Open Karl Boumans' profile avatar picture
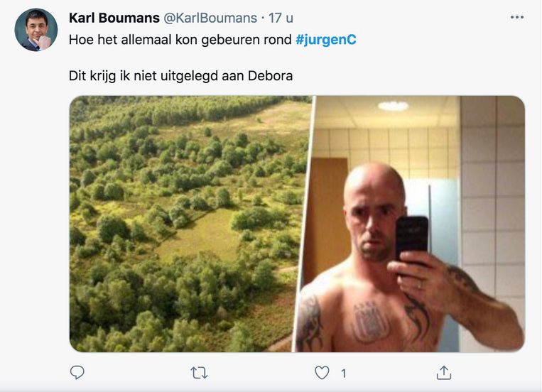The height and width of the screenshot is (392, 542). coord(36,30)
